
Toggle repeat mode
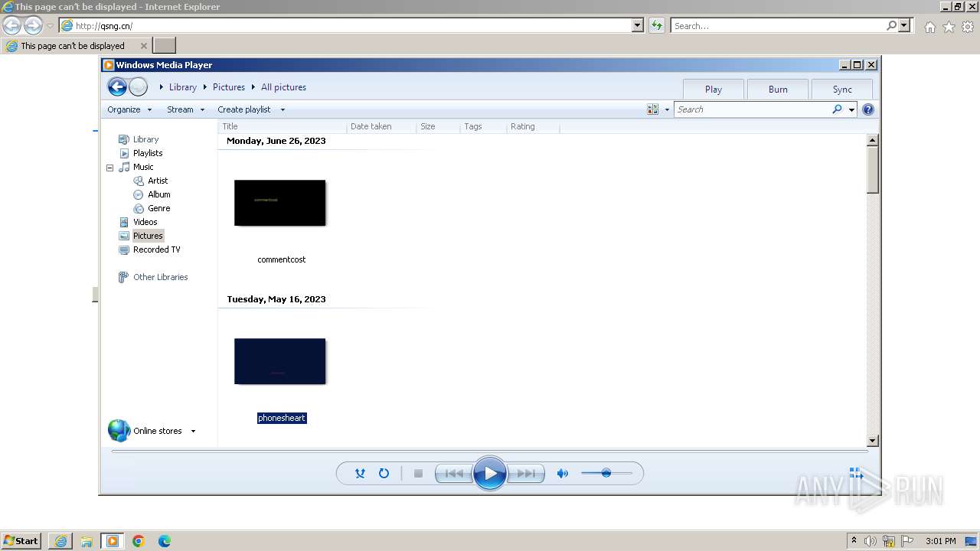coord(384,474)
